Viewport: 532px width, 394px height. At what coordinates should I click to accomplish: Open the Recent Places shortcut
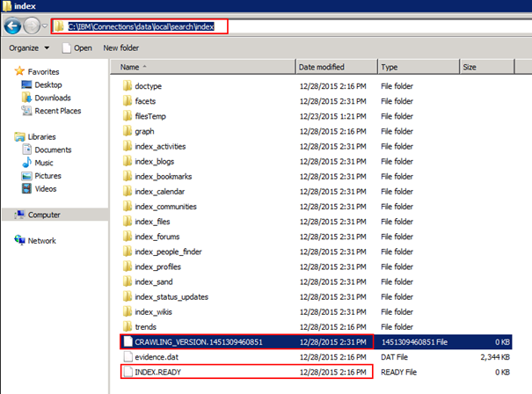[57, 111]
